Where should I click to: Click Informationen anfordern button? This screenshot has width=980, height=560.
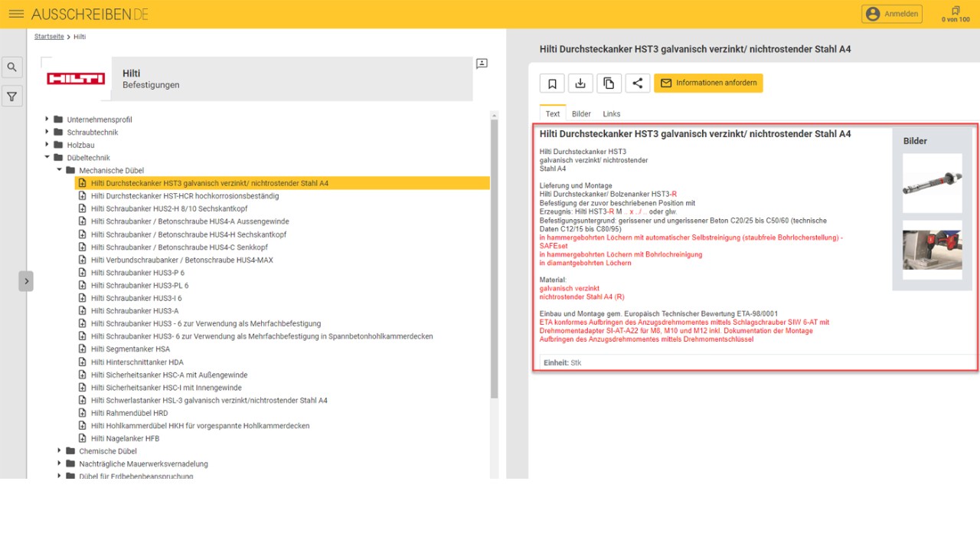point(708,83)
